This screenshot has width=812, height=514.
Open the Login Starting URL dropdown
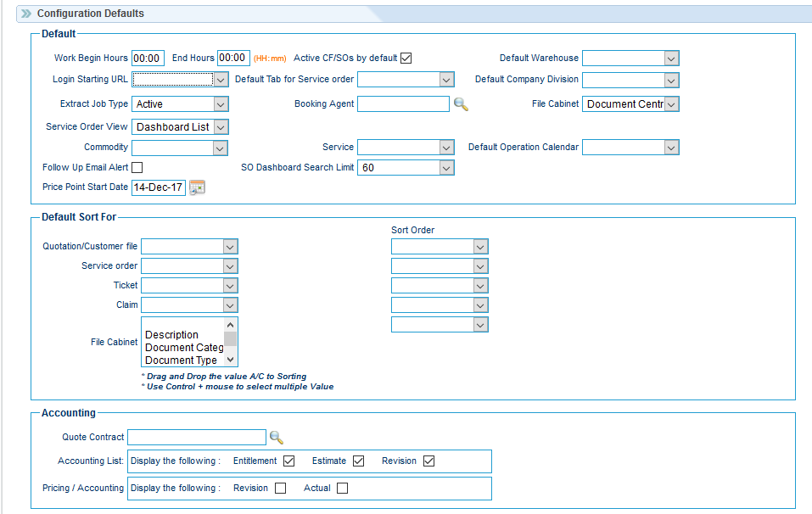pyautogui.click(x=180, y=79)
